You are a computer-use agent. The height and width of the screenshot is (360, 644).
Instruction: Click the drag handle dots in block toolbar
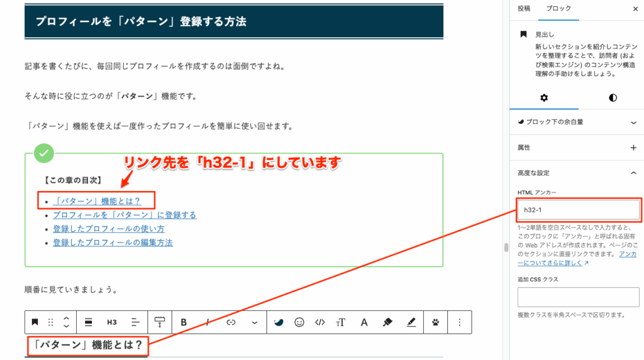tap(50, 322)
